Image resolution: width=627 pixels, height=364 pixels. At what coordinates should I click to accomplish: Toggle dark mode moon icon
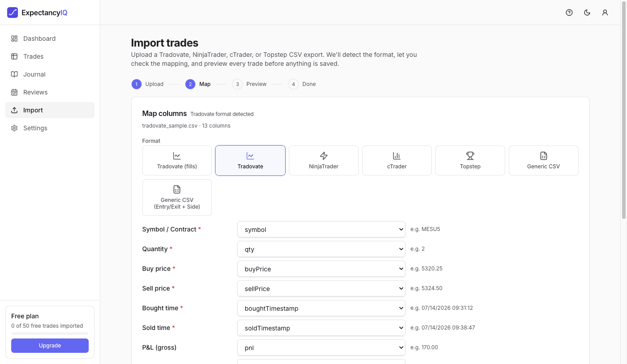(x=587, y=13)
